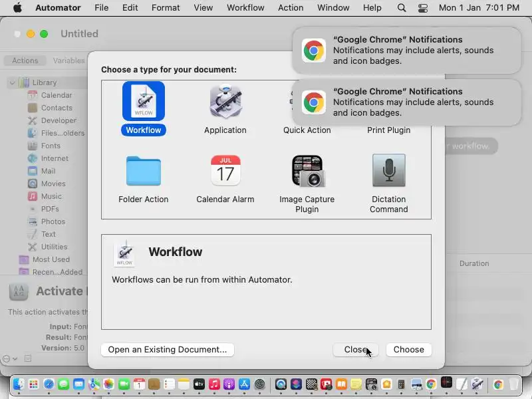Screen dimensions: 532x399
Task: Open FaceTime from the Dock
Action: click(124, 384)
